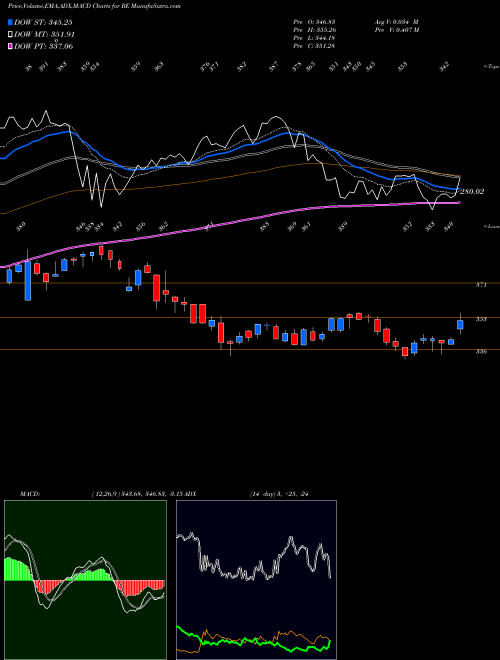Click the 'MACD:' panel heading

pyautogui.click(x=29, y=494)
